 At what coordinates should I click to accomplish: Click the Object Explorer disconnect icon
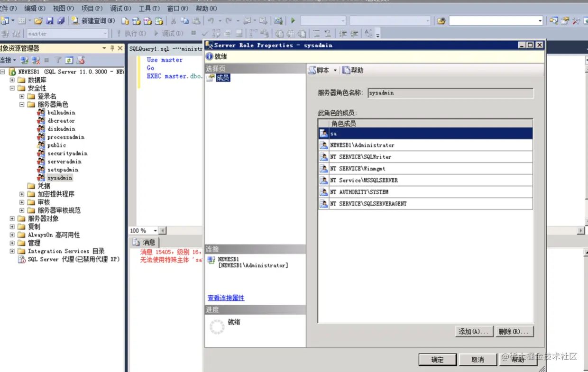click(36, 60)
